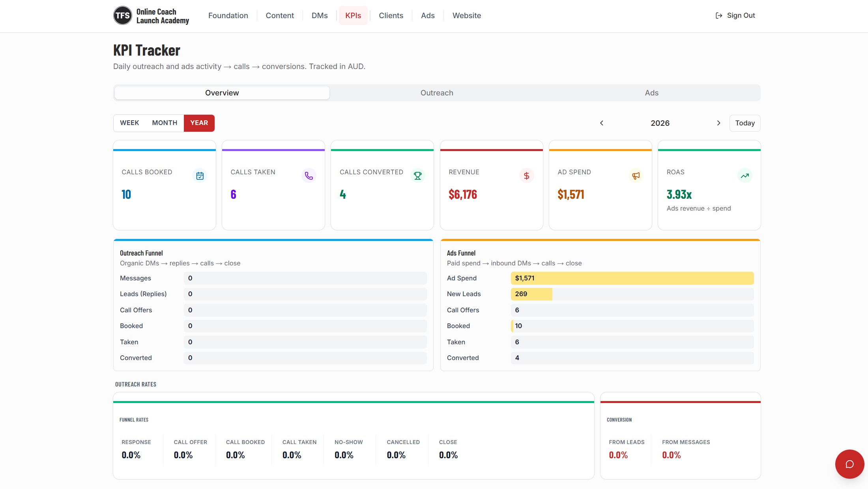The height and width of the screenshot is (489, 868).
Task: Click the Outreach Funnel heading
Action: coord(141,253)
